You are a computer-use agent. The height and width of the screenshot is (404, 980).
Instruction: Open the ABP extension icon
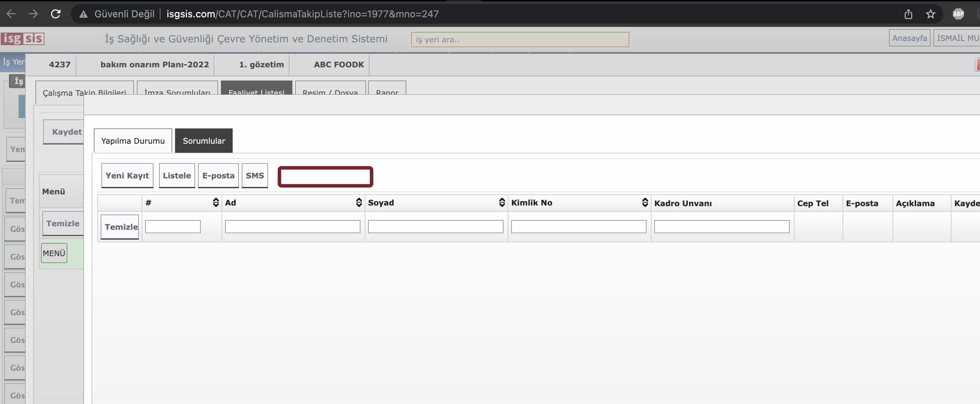point(958,14)
